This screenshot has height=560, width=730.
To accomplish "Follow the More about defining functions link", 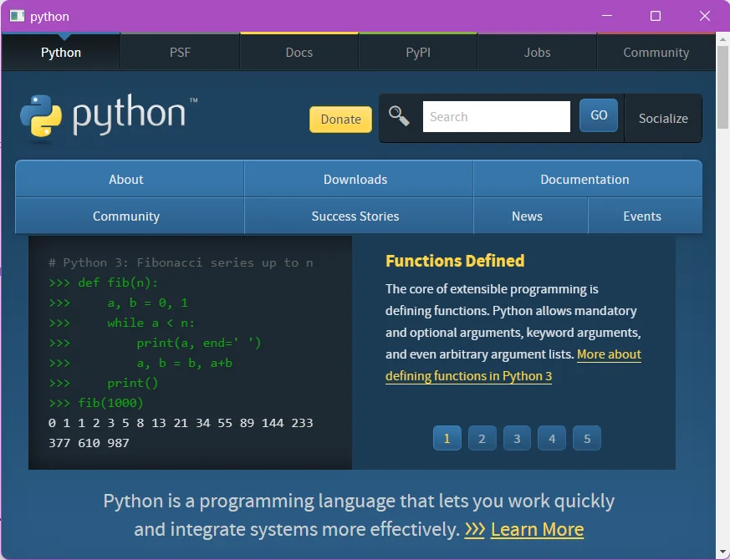I will click(x=468, y=375).
